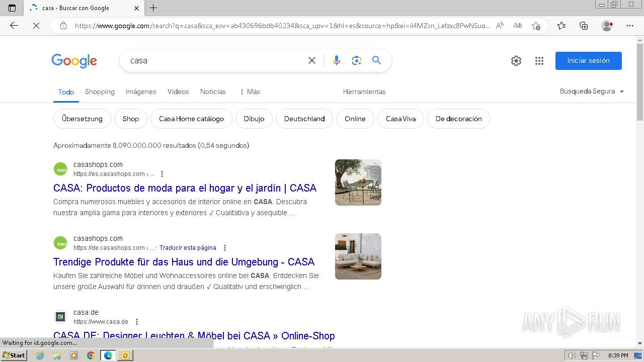The height and width of the screenshot is (362, 644).
Task: Click results count text Aproximadamente 8.090.000.000
Action: [x=151, y=145]
